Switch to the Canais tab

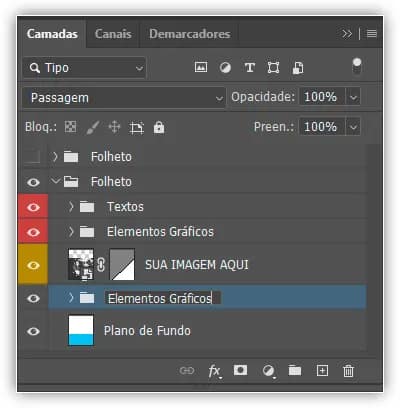click(x=113, y=34)
